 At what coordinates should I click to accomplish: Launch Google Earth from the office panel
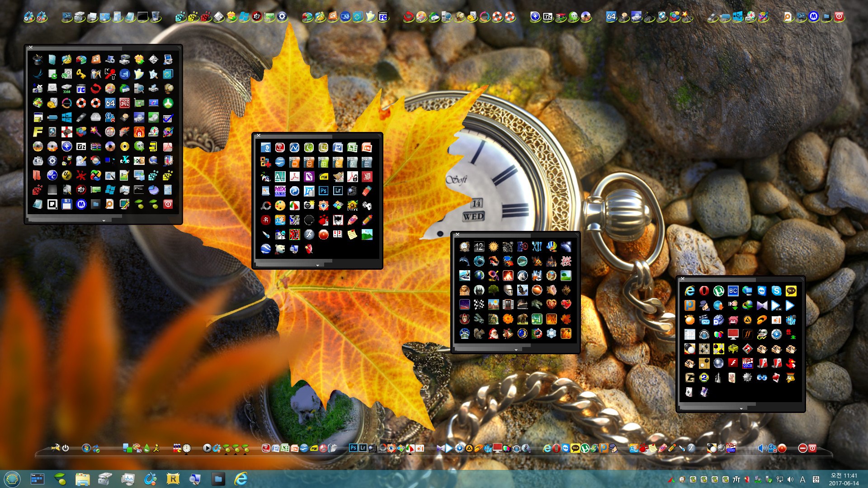265,249
